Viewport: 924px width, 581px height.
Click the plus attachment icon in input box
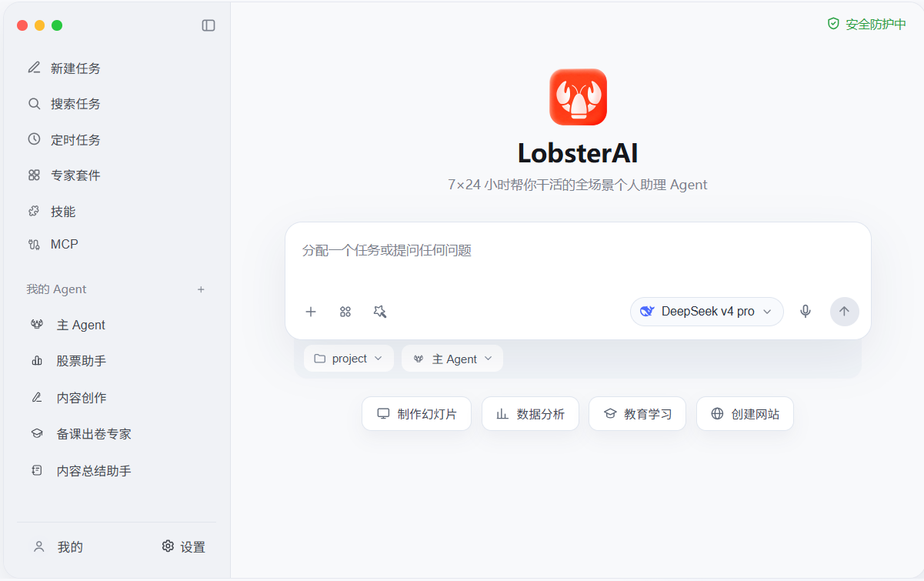tap(311, 312)
